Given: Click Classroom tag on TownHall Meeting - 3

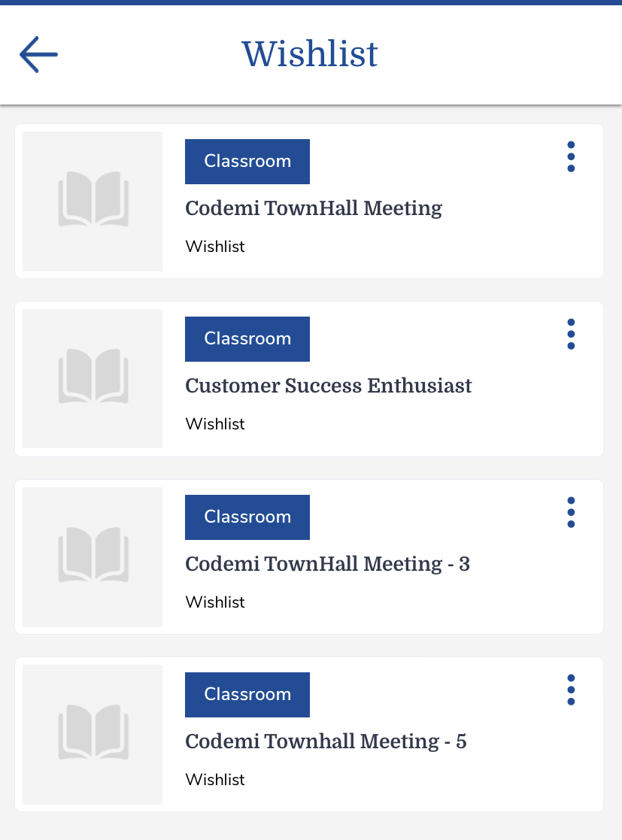Looking at the screenshot, I should (x=247, y=517).
